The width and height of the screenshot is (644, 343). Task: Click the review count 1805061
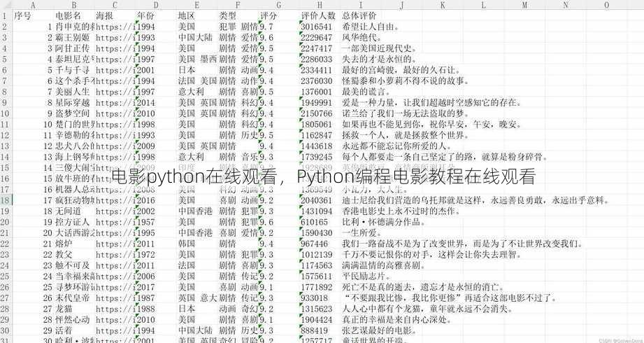[x=316, y=124]
